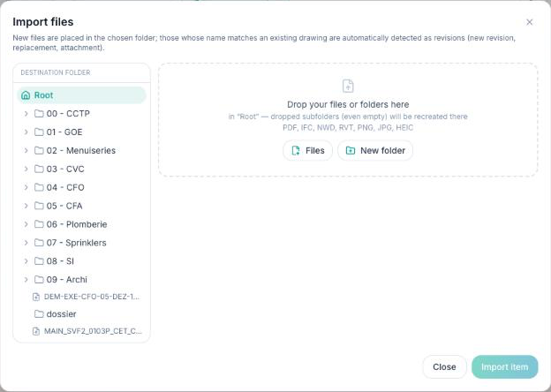551x392 pixels.
Task: Select folder name 00 - CCTP
Action: click(x=68, y=114)
